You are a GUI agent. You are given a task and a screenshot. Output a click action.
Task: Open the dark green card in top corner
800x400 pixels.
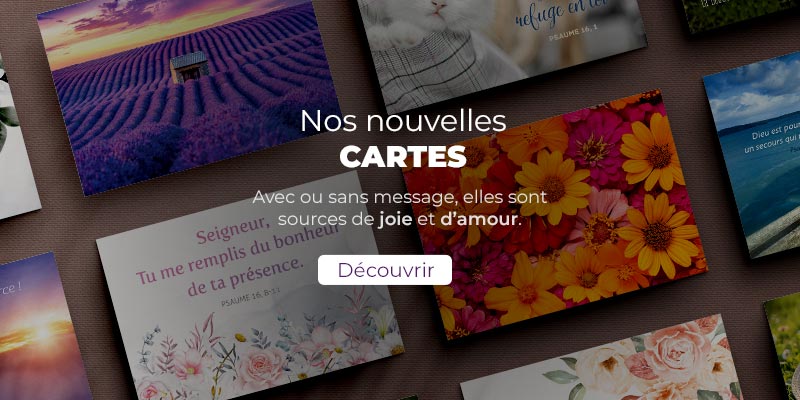[x=742, y=14]
